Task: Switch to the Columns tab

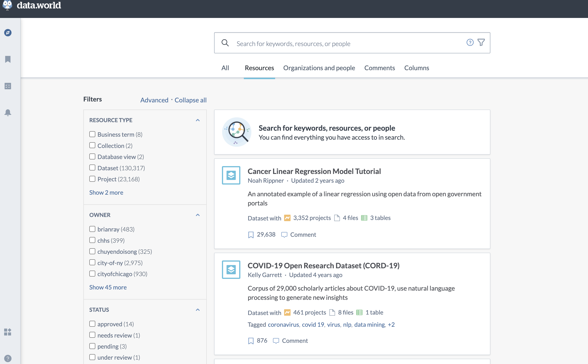Action: coord(416,68)
